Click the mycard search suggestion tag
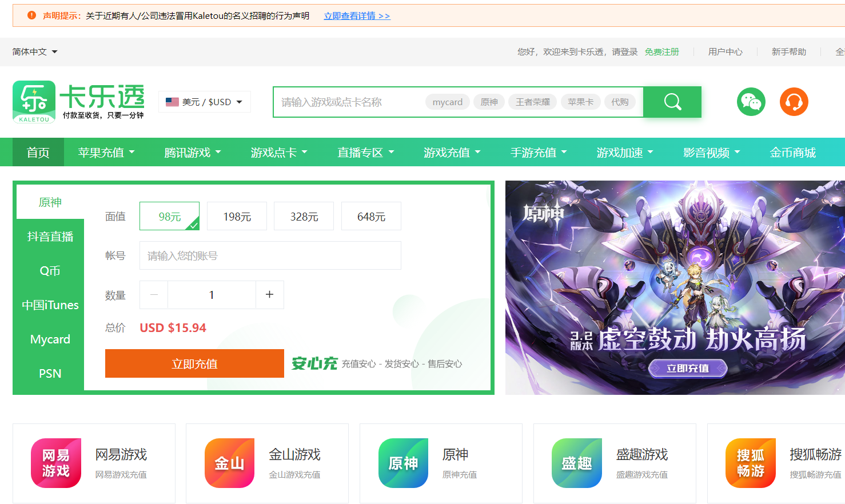Viewport: 845px width, 504px height. tap(448, 102)
